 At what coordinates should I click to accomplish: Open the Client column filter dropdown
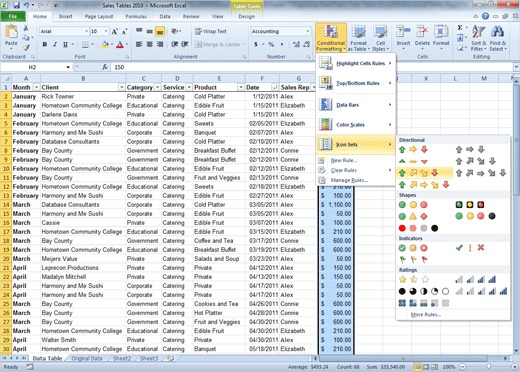[121, 87]
